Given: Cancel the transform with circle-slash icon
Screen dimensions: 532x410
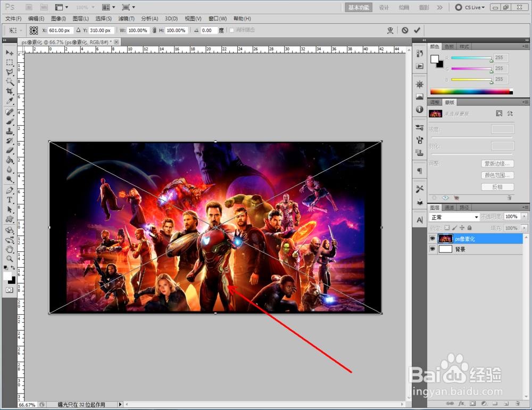Looking at the screenshot, I should coord(405,30).
